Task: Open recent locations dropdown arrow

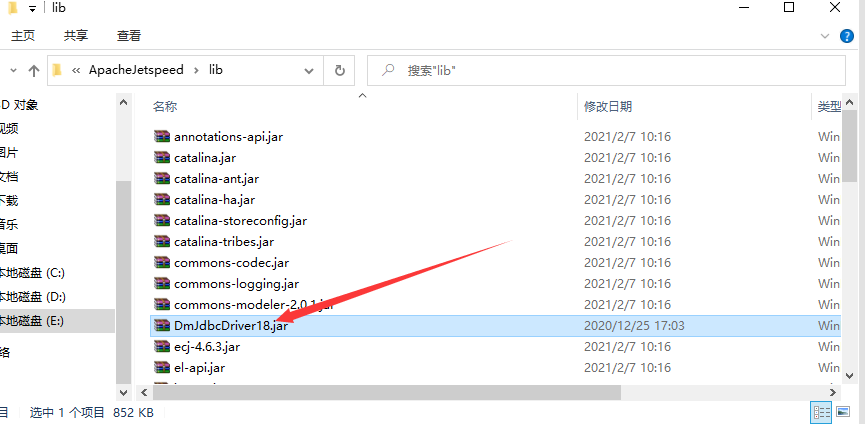Action: (x=14, y=71)
